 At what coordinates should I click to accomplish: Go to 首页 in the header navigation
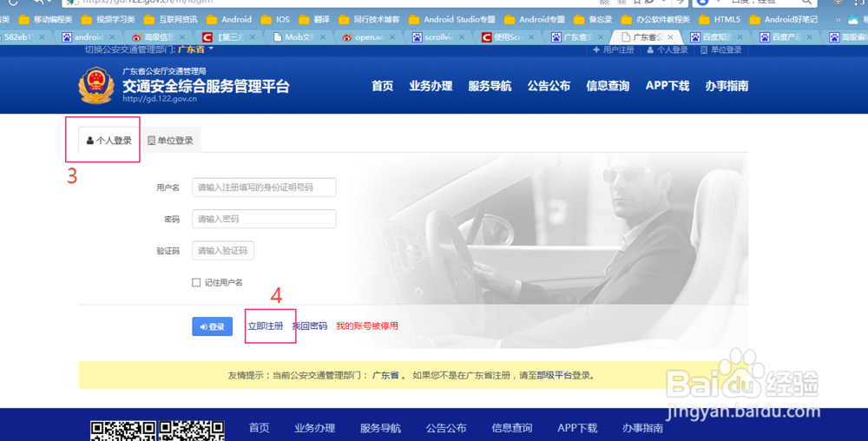tap(382, 86)
